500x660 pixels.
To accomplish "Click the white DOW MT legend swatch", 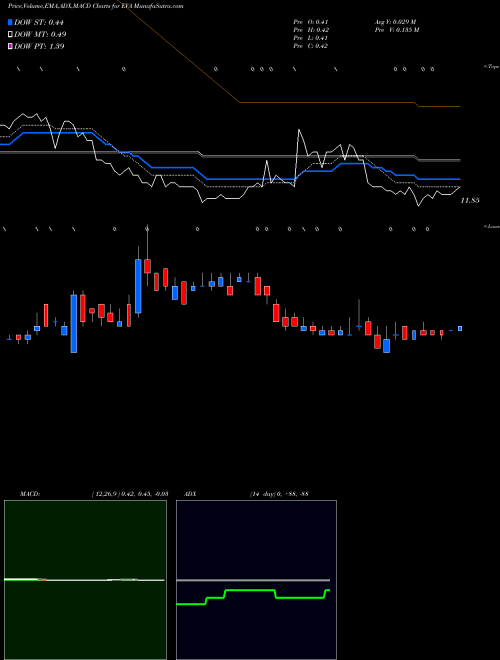I will [x=10, y=34].
